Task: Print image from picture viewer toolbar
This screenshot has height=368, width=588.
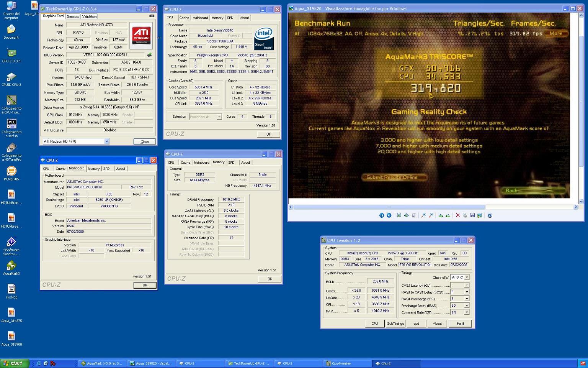Action: [465, 215]
